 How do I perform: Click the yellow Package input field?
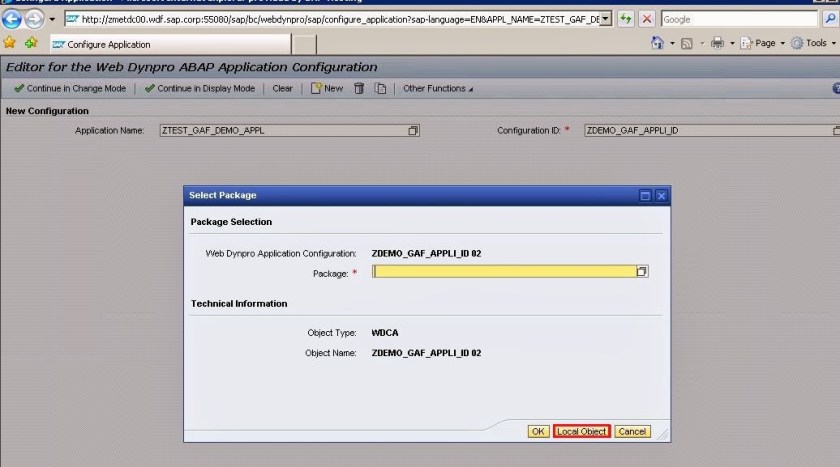(504, 272)
